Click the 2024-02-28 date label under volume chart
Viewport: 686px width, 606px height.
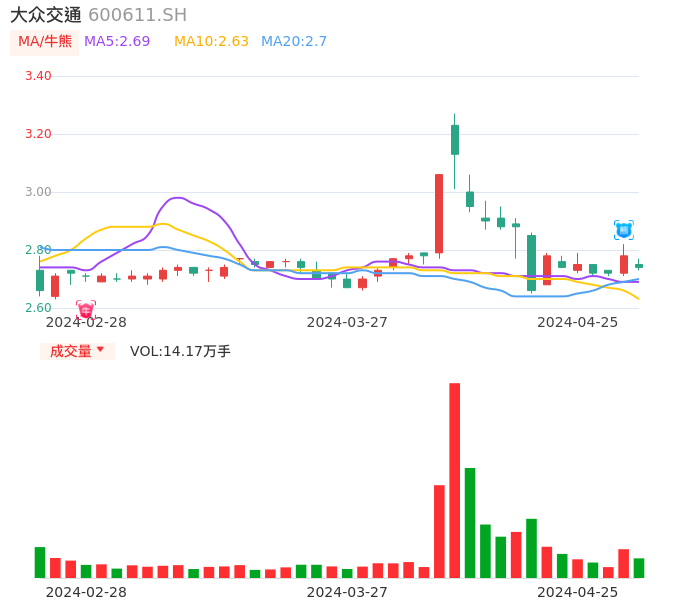[86, 592]
